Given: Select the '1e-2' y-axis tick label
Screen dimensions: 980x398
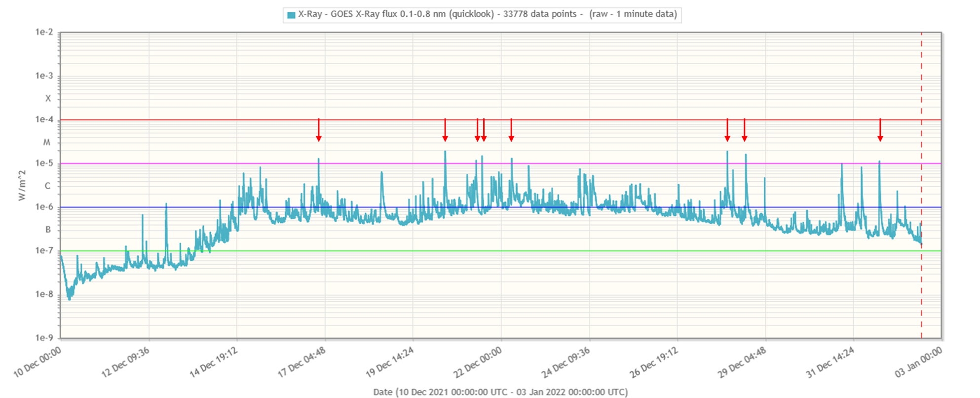Looking at the screenshot, I should (x=44, y=32).
